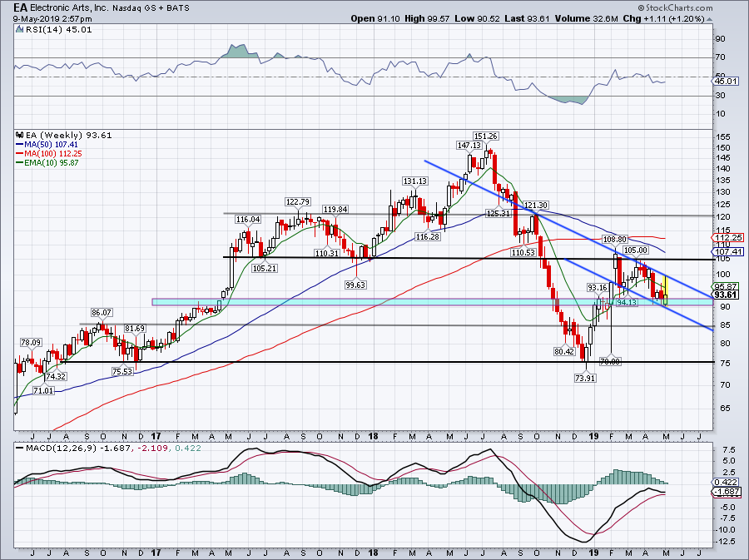The image size is (749, 560).
Task: Click the RSI indicator icon beside RSI(14)
Action: 19,29
